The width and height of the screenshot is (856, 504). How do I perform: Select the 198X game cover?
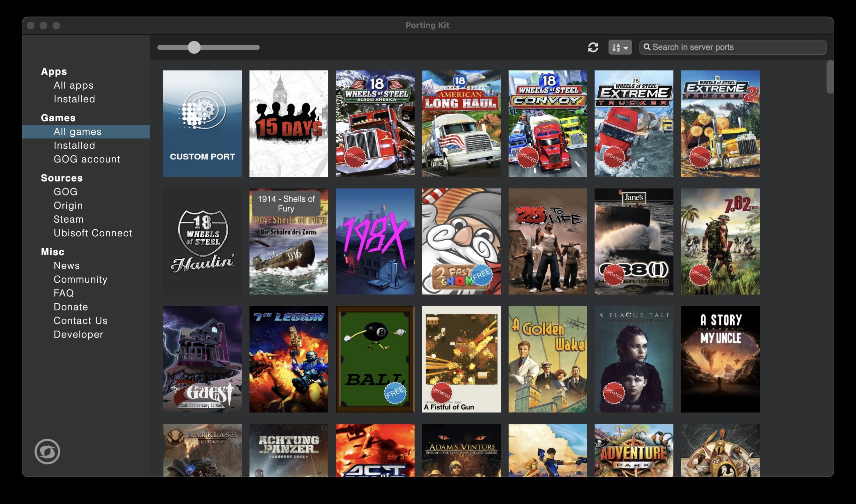375,241
